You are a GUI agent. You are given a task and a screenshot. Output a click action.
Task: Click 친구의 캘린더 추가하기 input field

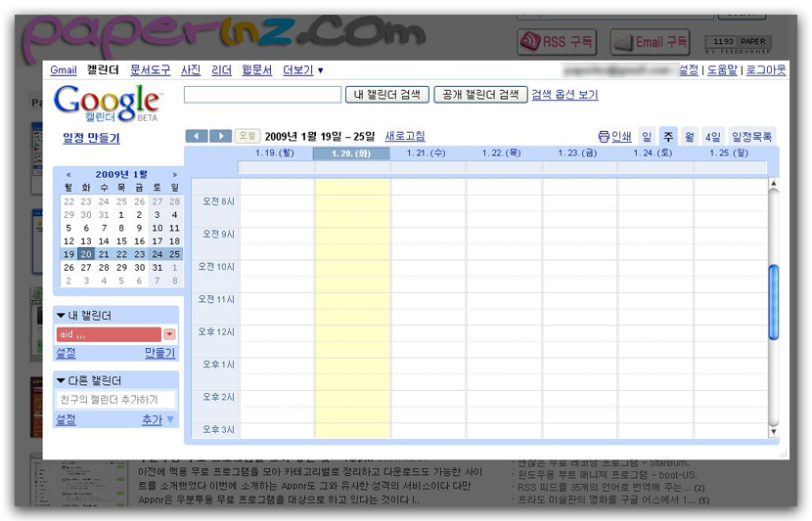[x=115, y=400]
